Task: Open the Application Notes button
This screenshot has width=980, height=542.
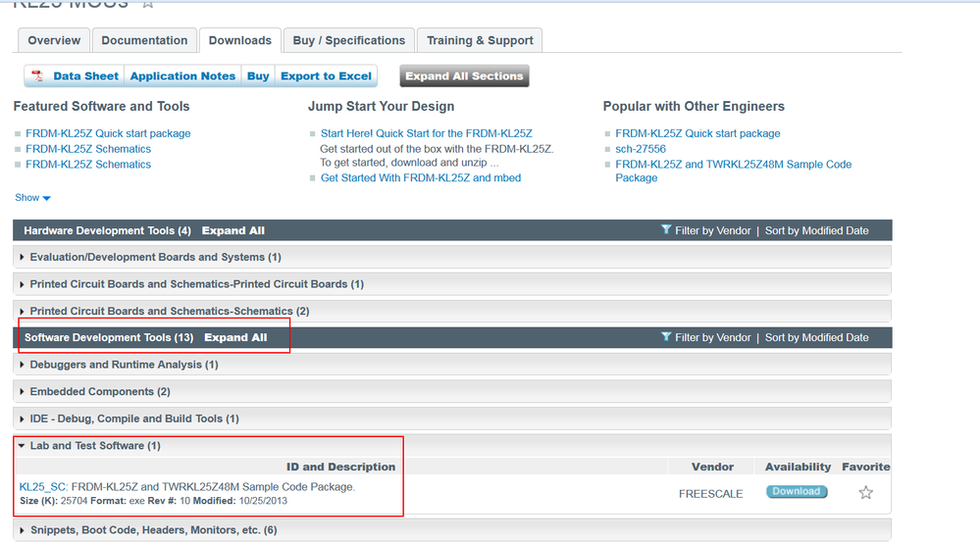Action: coord(182,76)
